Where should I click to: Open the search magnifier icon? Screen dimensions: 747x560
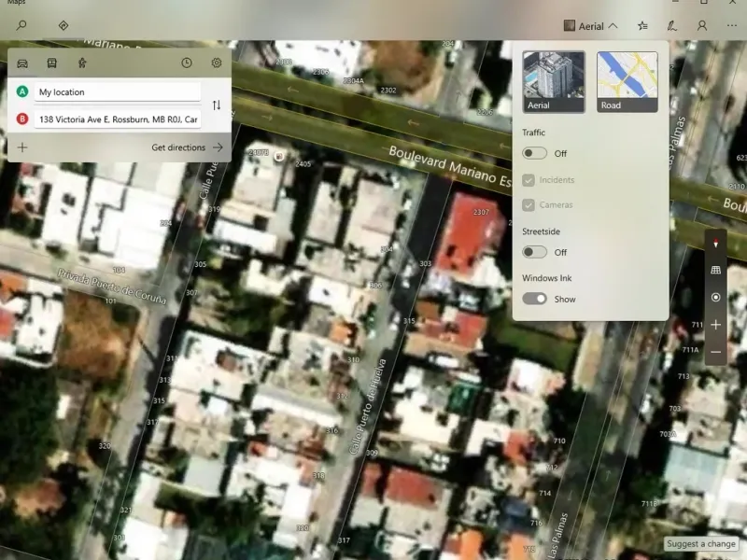(x=21, y=25)
